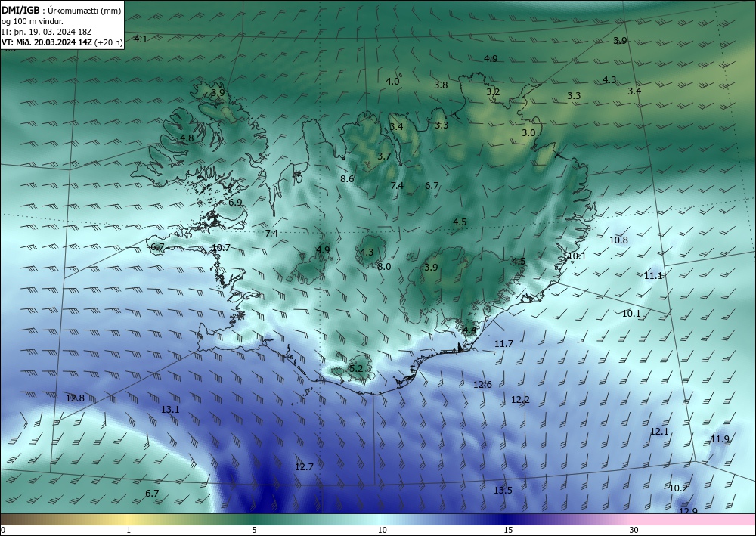This screenshot has height=536, width=756.
Task: Click the color scale label 0
Action: 3,530
